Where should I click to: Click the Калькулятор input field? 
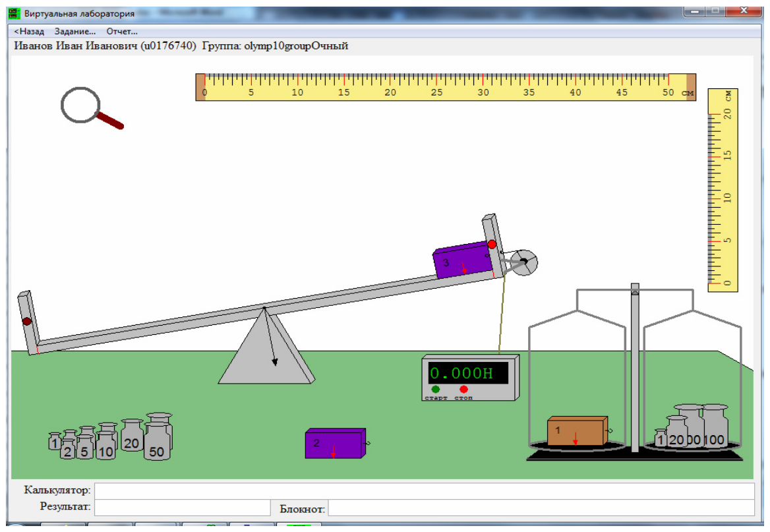[425, 490]
